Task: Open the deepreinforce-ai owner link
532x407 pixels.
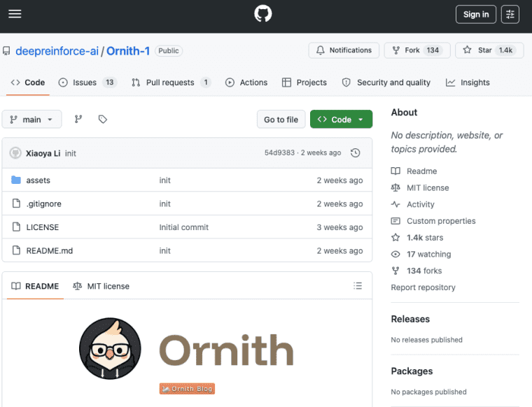Action: (x=57, y=51)
